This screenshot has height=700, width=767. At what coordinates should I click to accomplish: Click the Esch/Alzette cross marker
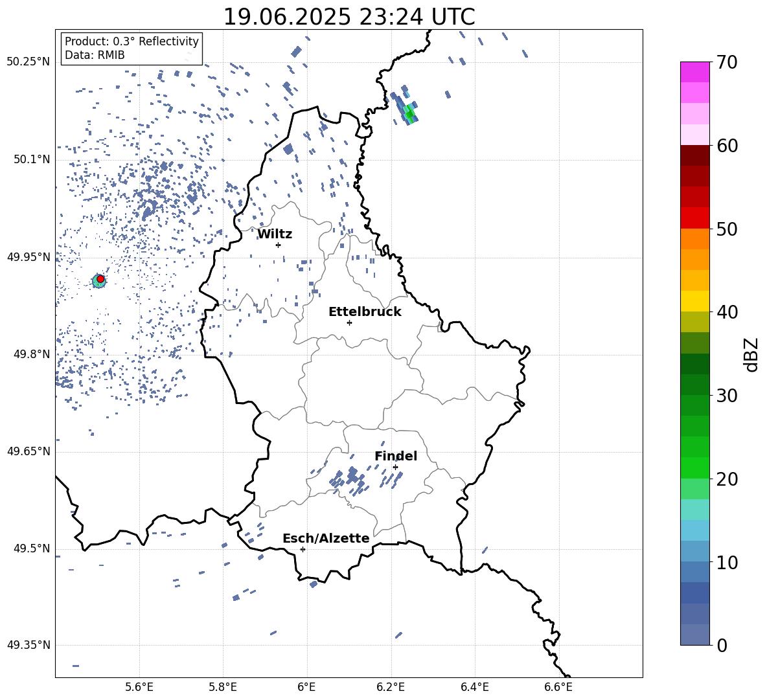pyautogui.click(x=303, y=549)
